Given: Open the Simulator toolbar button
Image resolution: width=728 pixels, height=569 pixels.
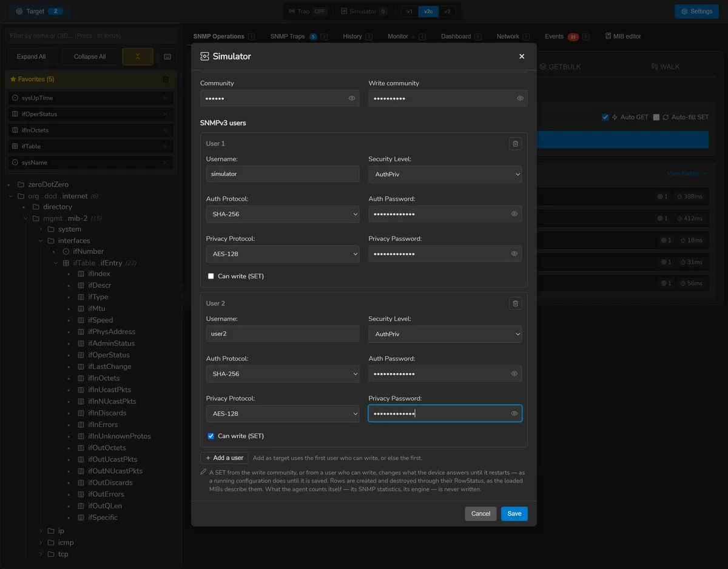Looking at the screenshot, I should click(x=364, y=12).
